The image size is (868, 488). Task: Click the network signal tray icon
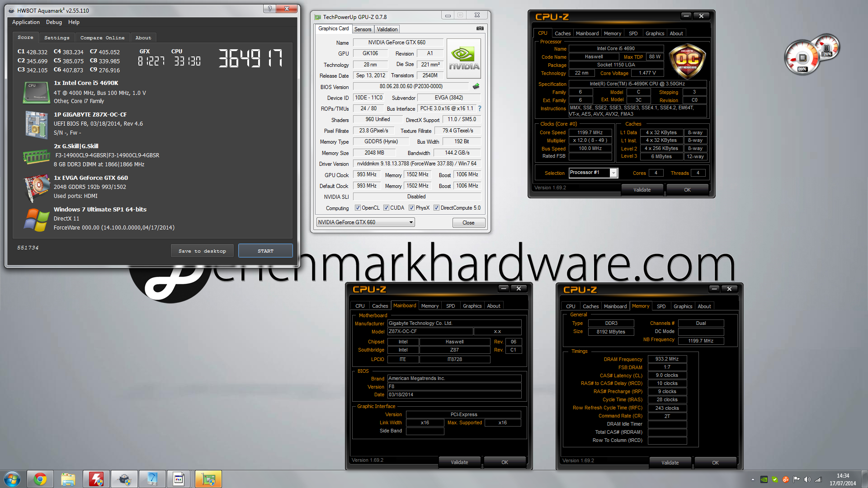coord(818,479)
